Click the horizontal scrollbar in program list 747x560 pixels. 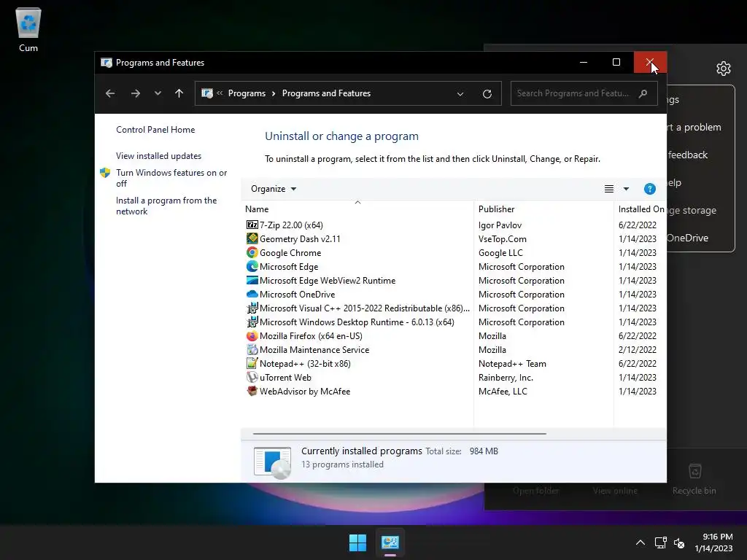399,434
